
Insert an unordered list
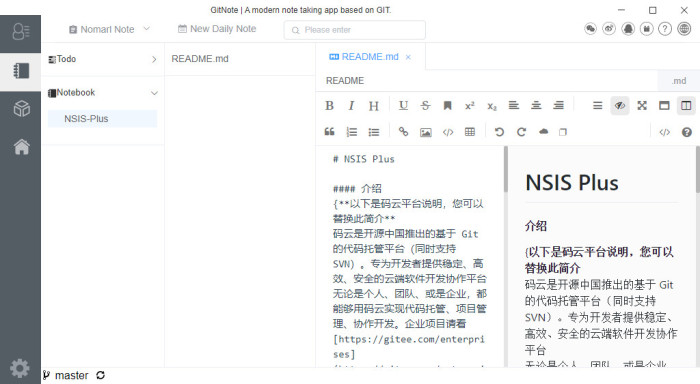pyautogui.click(x=374, y=132)
